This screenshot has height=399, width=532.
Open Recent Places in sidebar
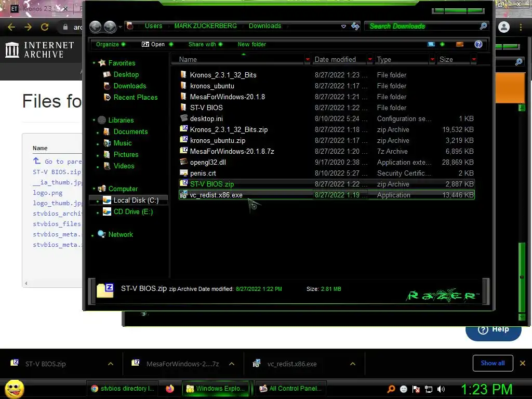pos(136,97)
